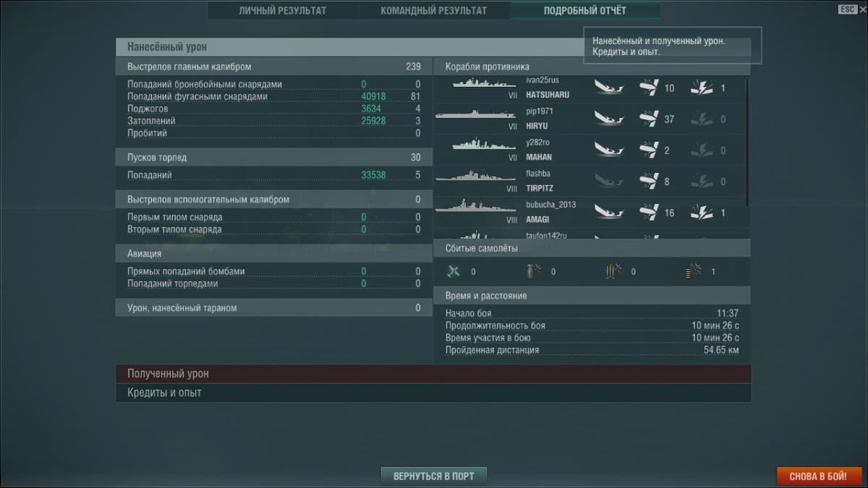Switch to the Личный результат tab
The image size is (868, 488).
(x=282, y=11)
